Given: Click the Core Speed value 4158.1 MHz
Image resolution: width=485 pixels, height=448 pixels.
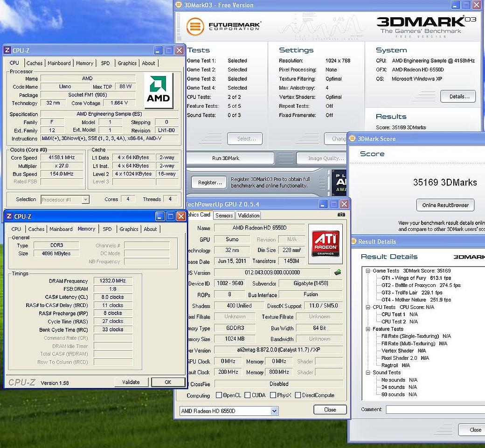Looking at the screenshot, I should [62, 158].
